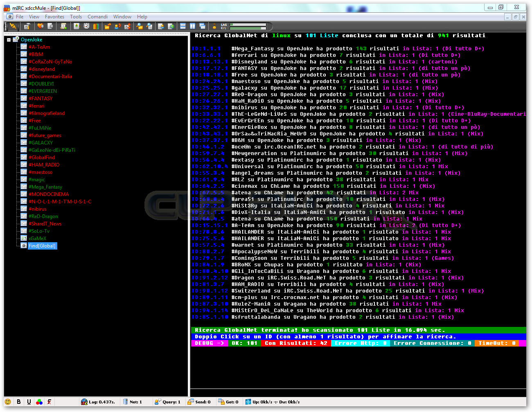The image size is (532, 412).
Task: Click the text input line below results
Action: 358,392
